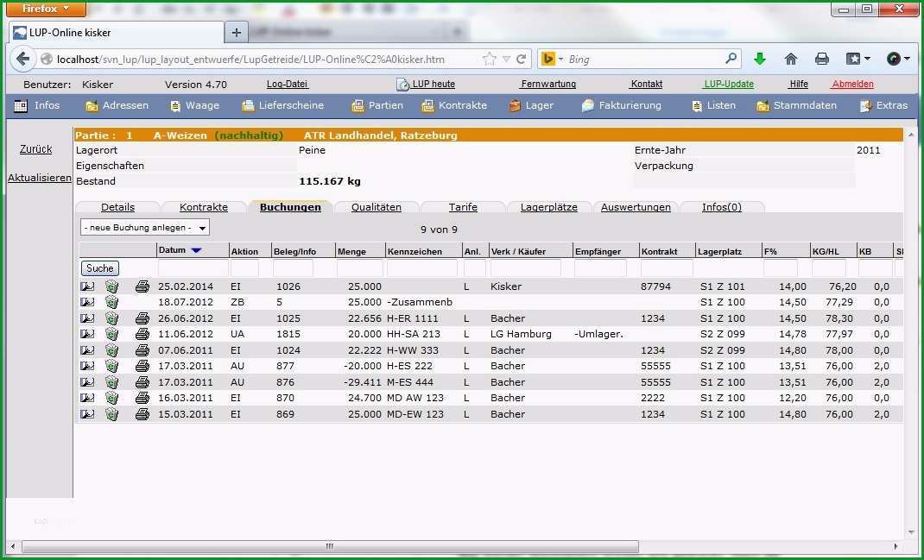Screen dimensions: 924x560
Task: Open the Bing search engine selector
Action: [552, 59]
